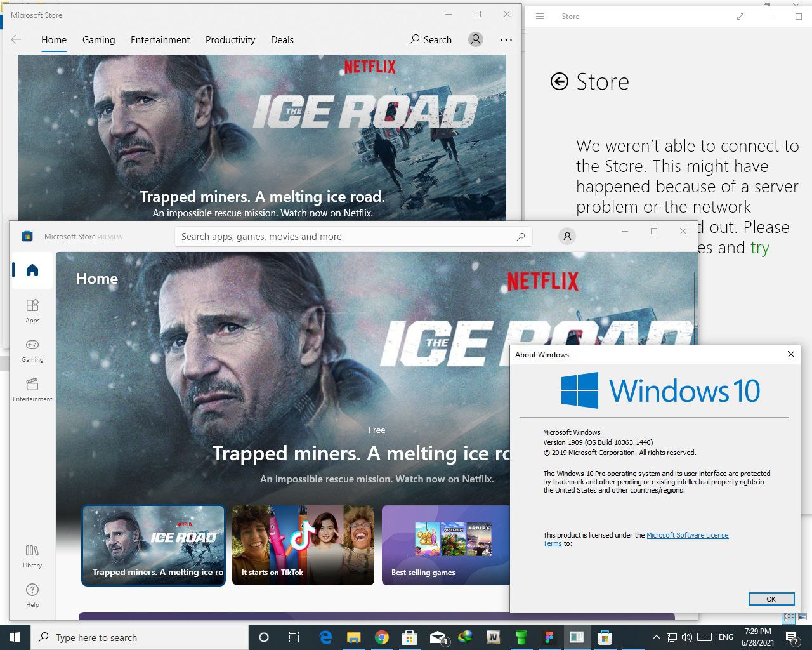Click 'Trapped miners' headline in Store Preview hero
This screenshot has height=650, width=812.
point(362,453)
